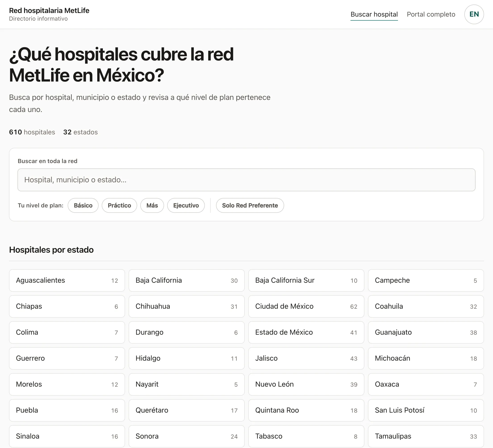
Task: Open the Puebla state card
Action: (x=67, y=410)
